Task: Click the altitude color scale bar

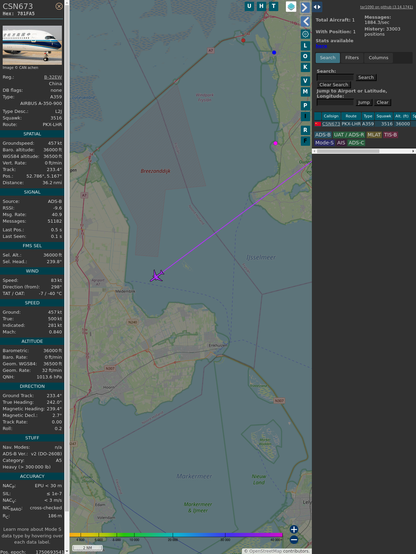Action: [x=176, y=535]
